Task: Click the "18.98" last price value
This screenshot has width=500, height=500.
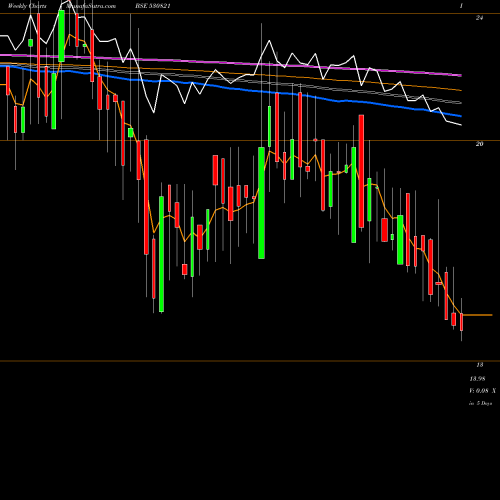Action: (x=477, y=379)
